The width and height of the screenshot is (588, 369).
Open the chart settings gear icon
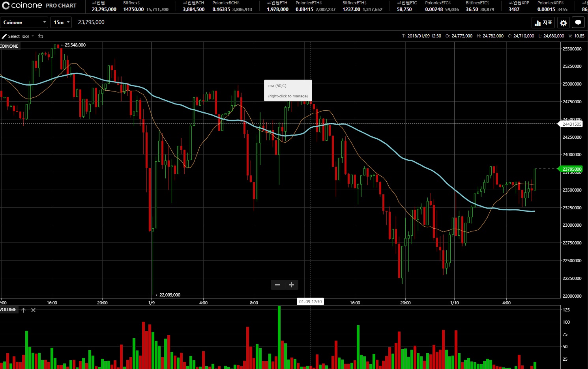(x=564, y=23)
